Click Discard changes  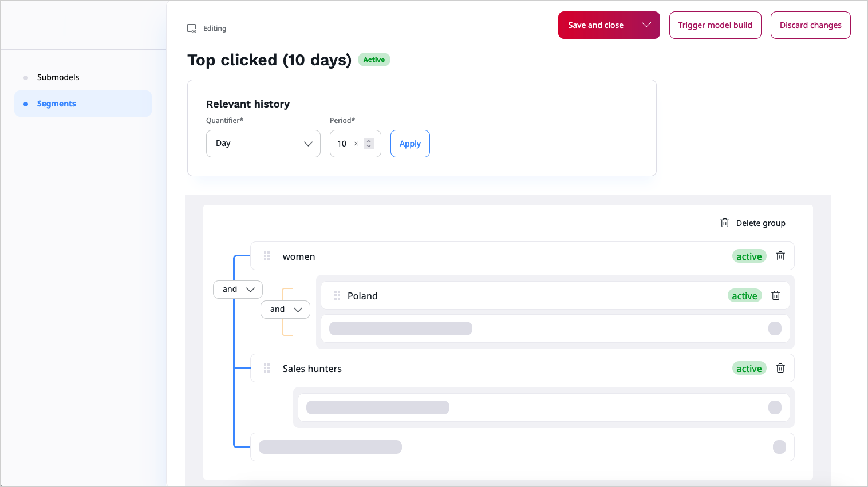[810, 25]
